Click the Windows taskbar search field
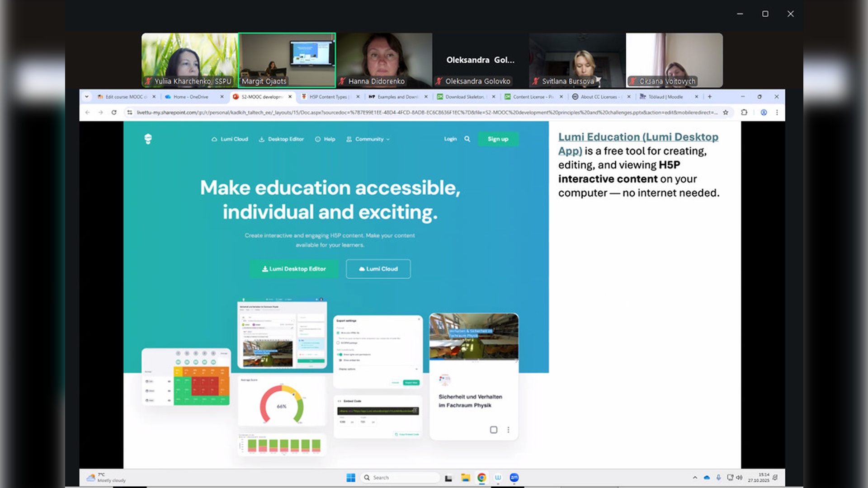Viewport: 868px width, 488px height. 400,478
